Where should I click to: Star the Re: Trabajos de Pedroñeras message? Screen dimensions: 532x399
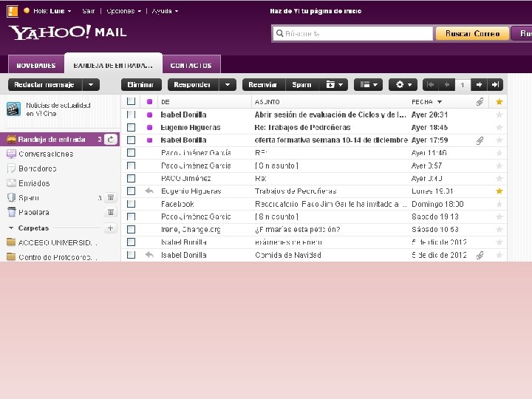(499, 128)
